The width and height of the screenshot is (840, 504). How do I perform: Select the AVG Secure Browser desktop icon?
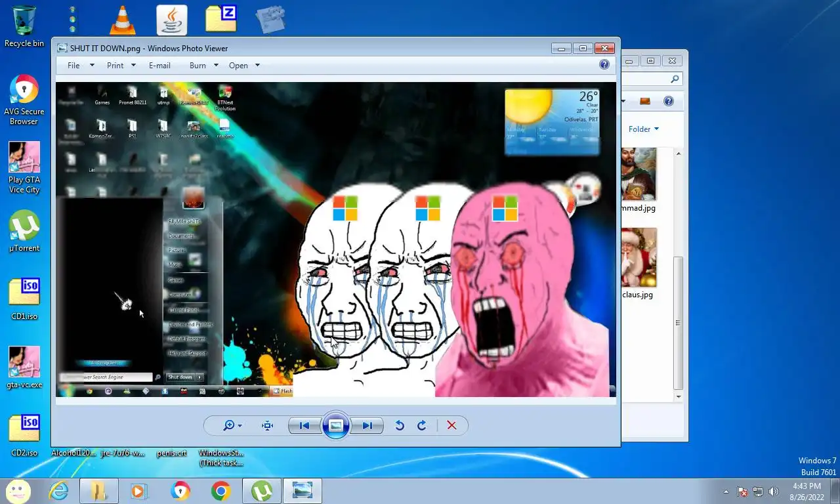pos(24,100)
